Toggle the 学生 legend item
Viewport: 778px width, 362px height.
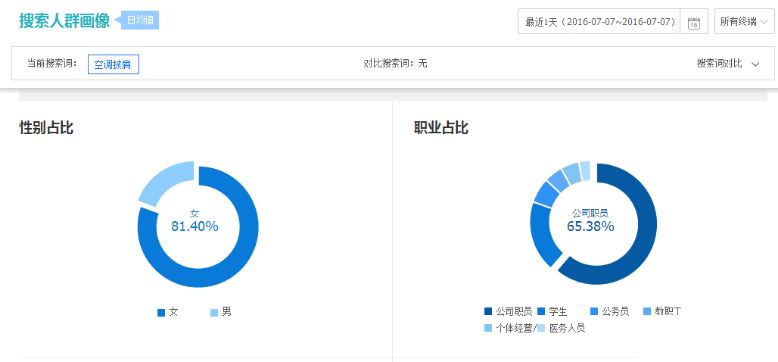(552, 312)
